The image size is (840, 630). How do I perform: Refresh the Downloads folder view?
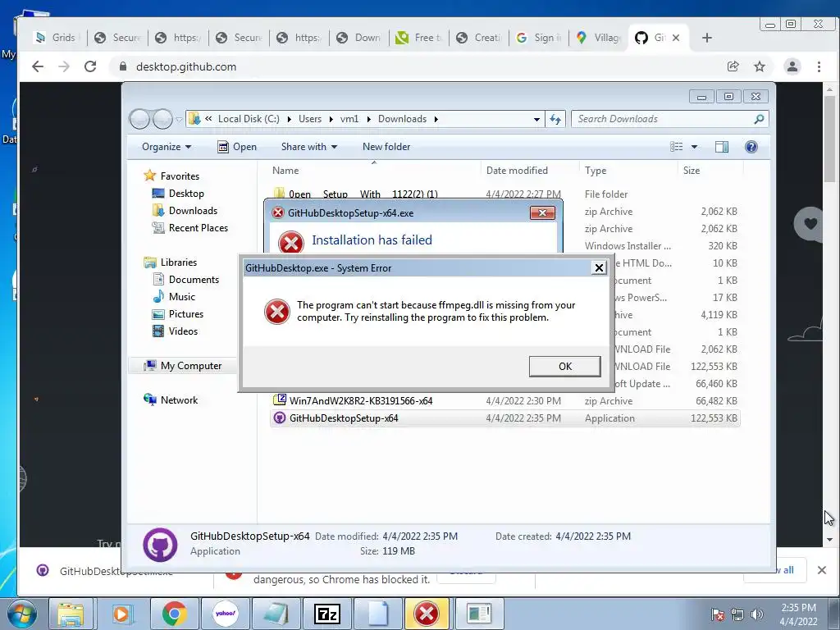[555, 119]
